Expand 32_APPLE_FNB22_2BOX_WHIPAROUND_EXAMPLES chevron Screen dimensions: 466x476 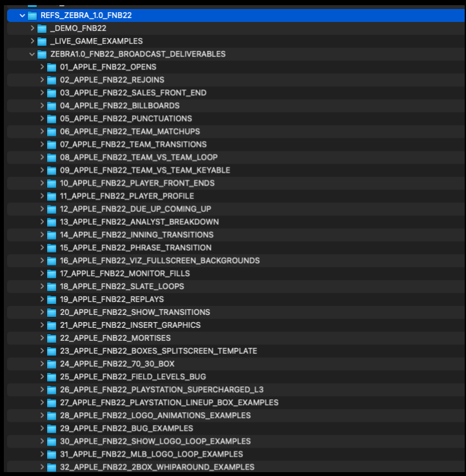pyautogui.click(x=43, y=467)
